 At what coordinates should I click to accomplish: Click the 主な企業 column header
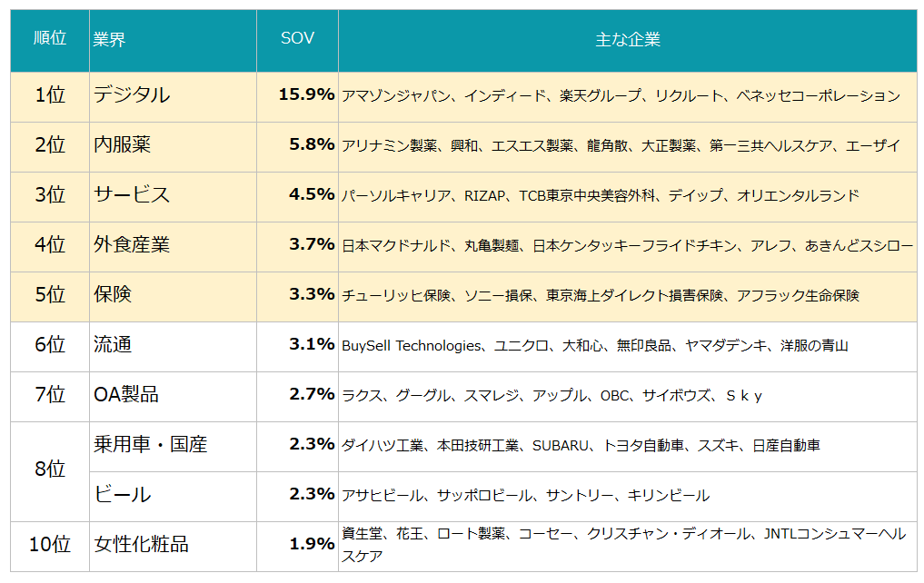[x=627, y=39]
